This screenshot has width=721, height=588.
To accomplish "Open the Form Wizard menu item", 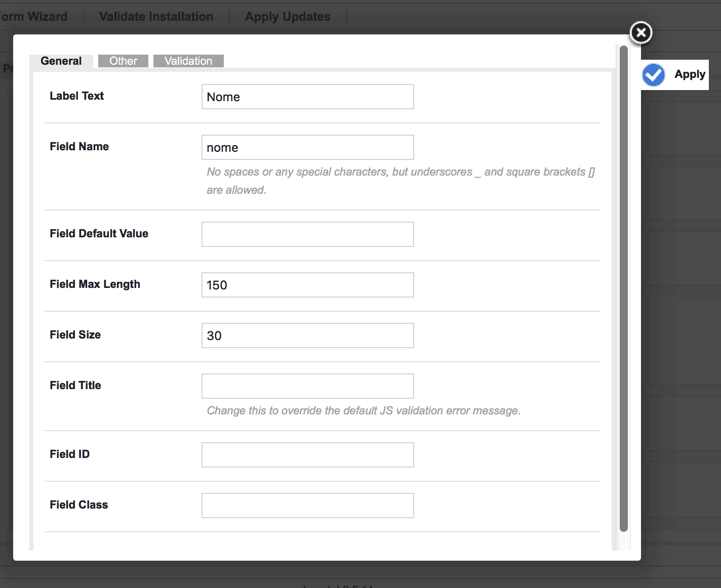I will (33, 17).
